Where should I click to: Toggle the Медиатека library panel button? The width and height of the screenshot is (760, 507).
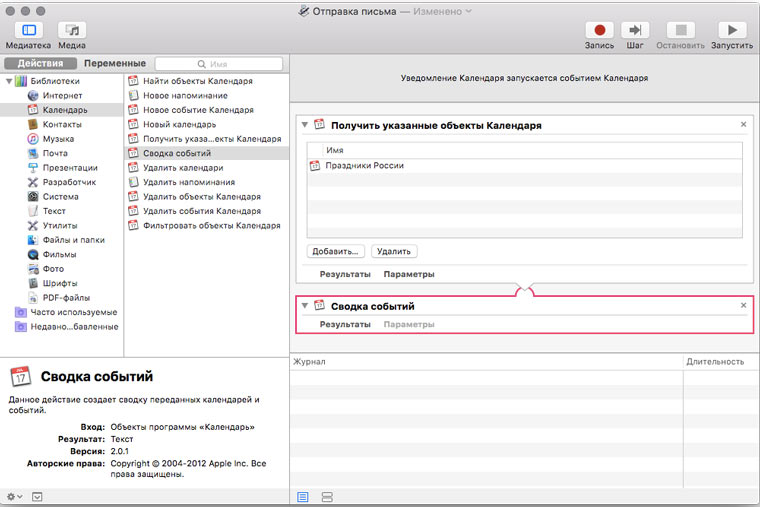coord(29,30)
